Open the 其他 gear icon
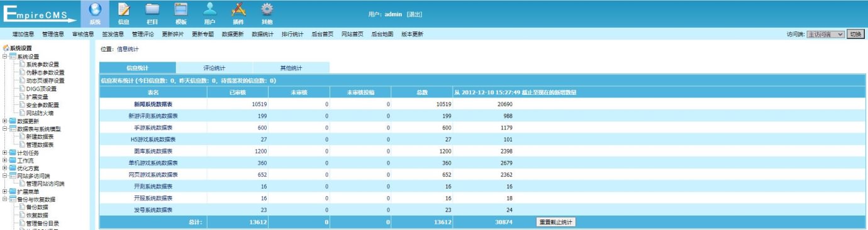The height and width of the screenshot is (230, 868). point(267,9)
